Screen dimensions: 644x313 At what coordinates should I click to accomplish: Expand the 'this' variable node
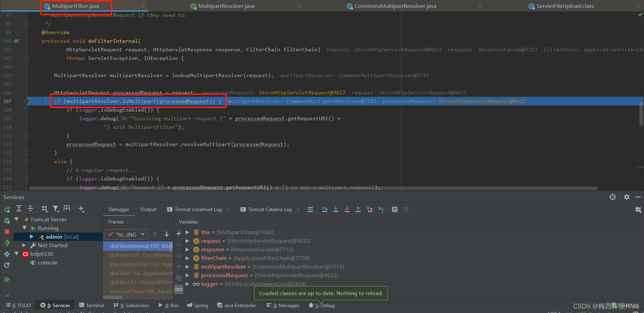click(x=187, y=232)
